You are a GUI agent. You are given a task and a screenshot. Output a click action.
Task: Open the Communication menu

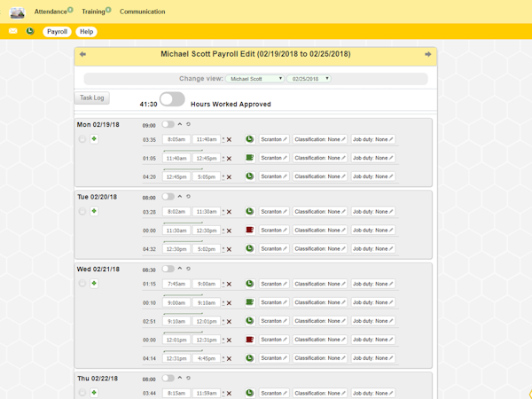click(x=142, y=12)
